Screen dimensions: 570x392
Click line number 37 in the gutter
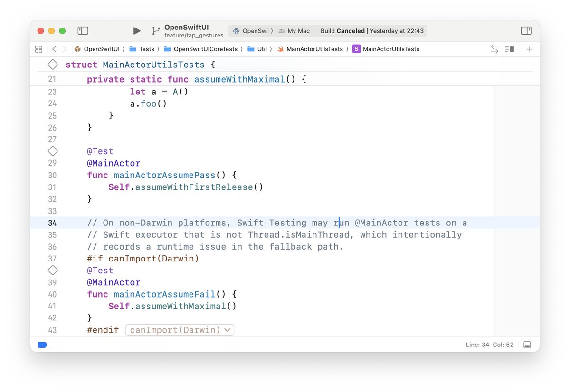52,259
